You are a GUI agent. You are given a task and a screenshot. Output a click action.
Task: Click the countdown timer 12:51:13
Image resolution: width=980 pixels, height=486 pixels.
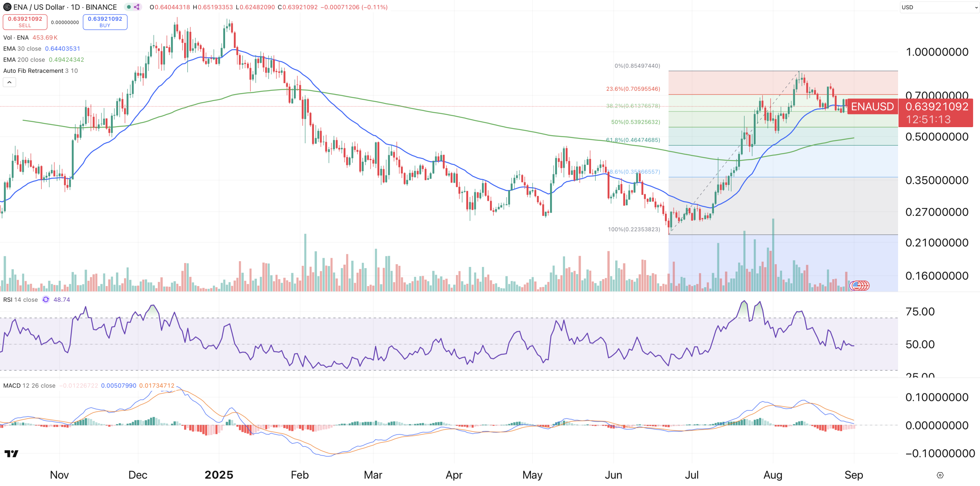[928, 119]
